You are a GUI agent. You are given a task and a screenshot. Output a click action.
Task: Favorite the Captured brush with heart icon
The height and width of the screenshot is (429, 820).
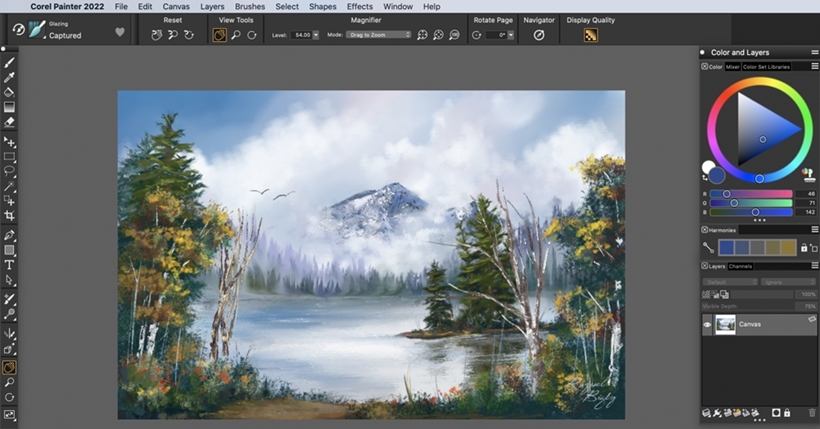click(120, 32)
